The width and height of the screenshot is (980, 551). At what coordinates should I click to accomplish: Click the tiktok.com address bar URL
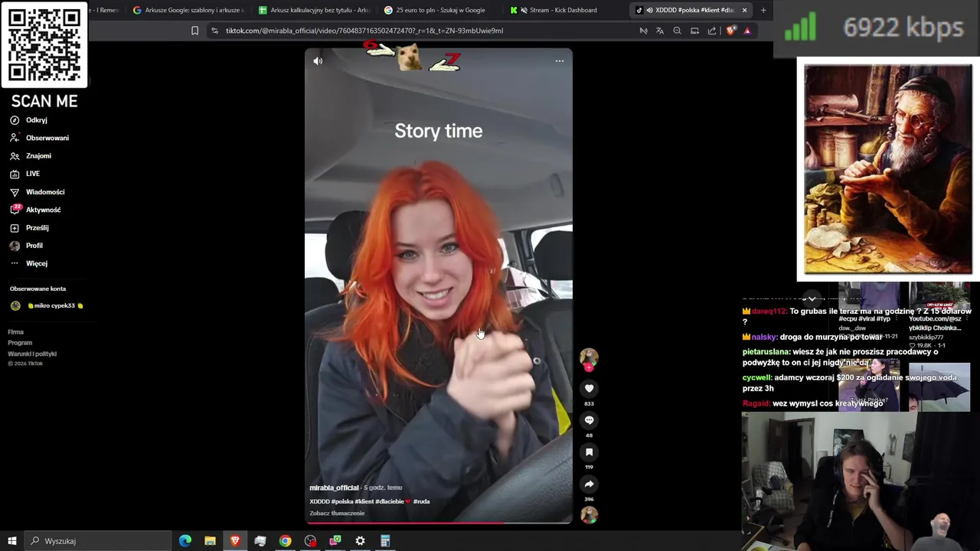pos(364,31)
